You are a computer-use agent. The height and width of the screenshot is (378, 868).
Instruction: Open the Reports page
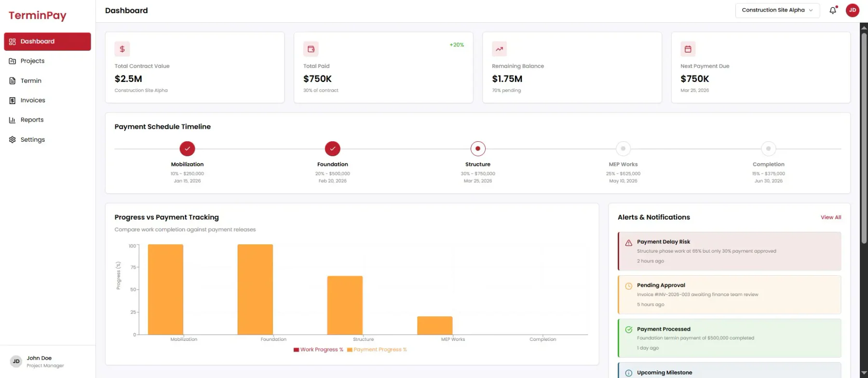click(47, 120)
